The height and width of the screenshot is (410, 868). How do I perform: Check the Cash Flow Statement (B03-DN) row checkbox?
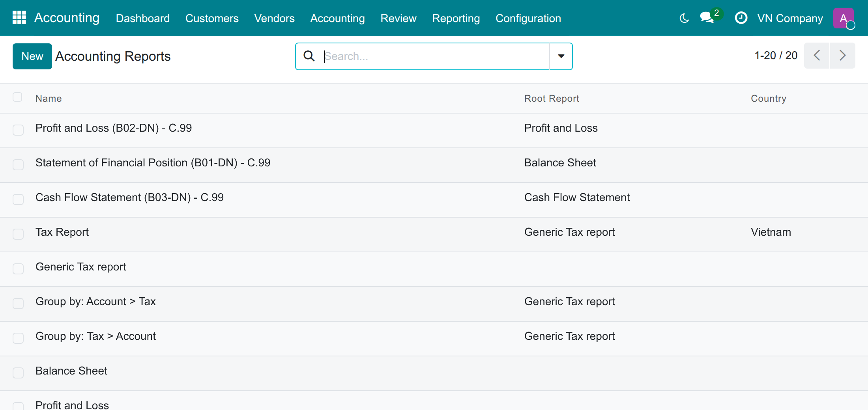point(18,199)
